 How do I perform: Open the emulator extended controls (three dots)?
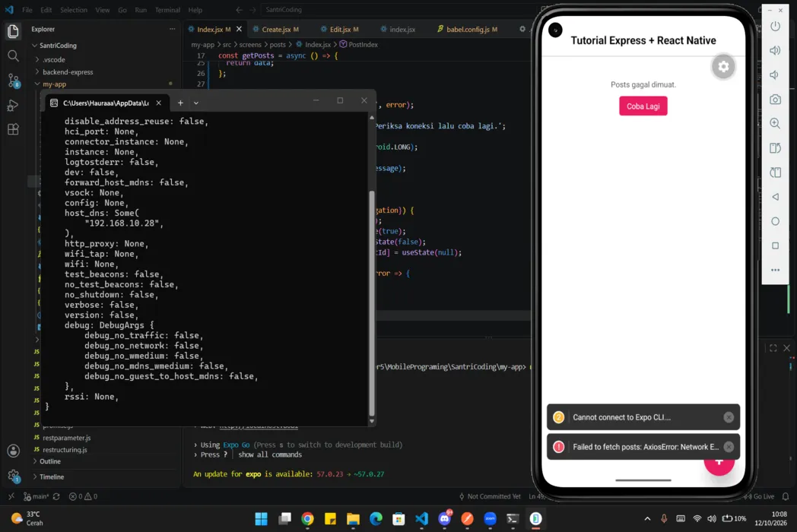pos(775,270)
